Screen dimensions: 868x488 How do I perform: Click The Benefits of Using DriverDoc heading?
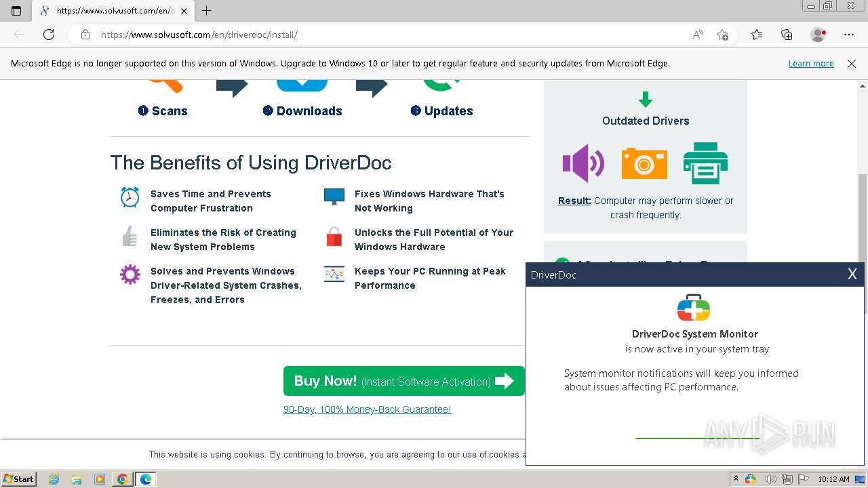251,163
